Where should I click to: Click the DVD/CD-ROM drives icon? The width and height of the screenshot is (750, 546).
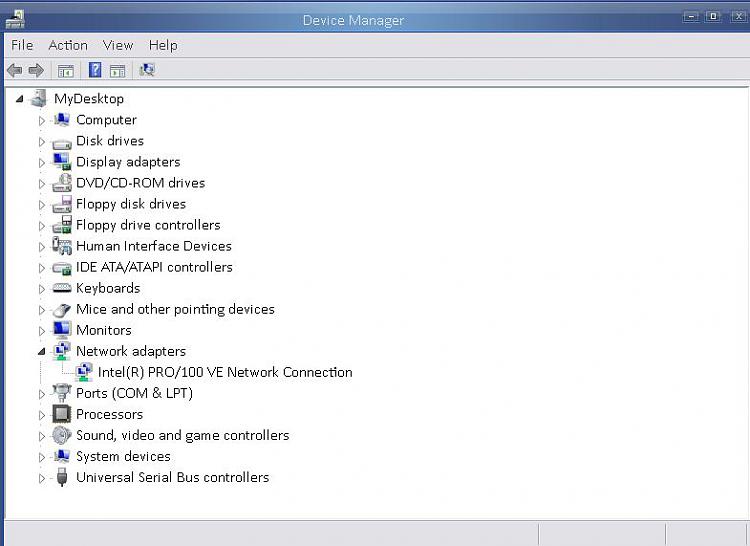(62, 183)
